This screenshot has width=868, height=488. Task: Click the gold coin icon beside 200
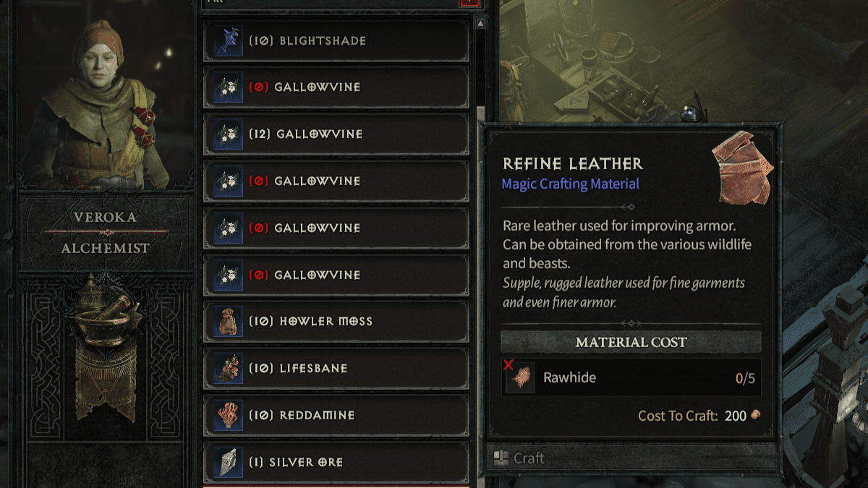pyautogui.click(x=756, y=416)
